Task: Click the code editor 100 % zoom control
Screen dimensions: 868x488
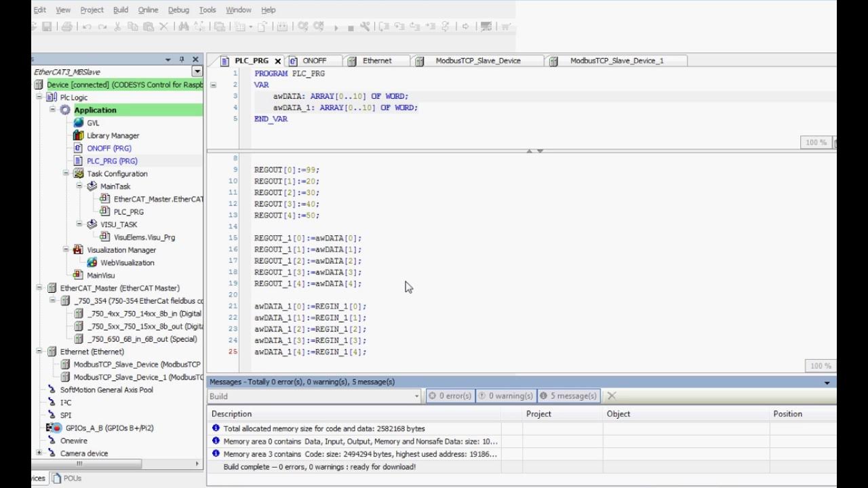Action: click(x=820, y=366)
